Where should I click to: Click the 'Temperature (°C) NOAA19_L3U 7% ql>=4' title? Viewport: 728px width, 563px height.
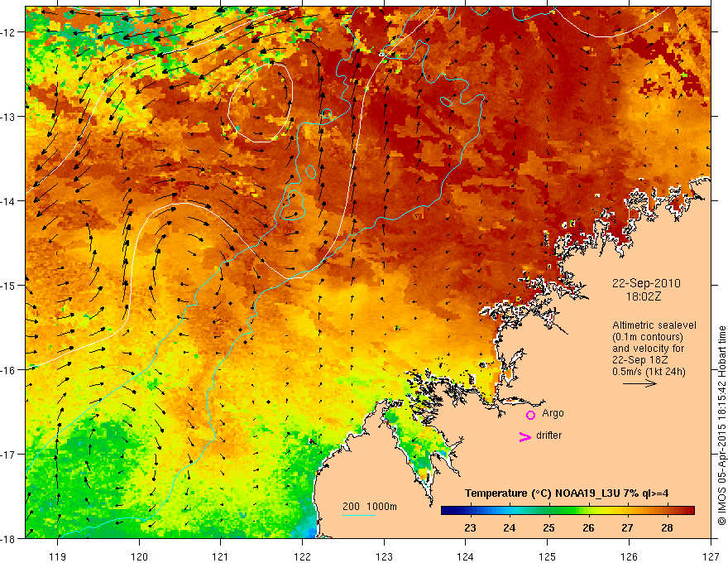coord(567,493)
